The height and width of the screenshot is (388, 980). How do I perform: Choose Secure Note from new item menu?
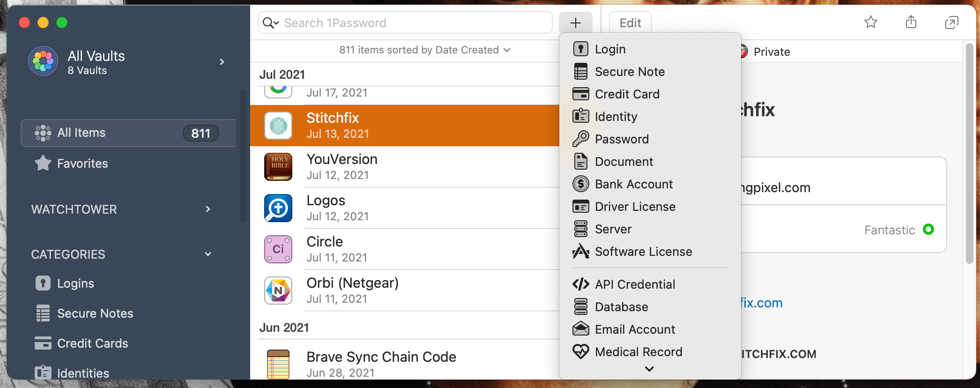coord(650,72)
